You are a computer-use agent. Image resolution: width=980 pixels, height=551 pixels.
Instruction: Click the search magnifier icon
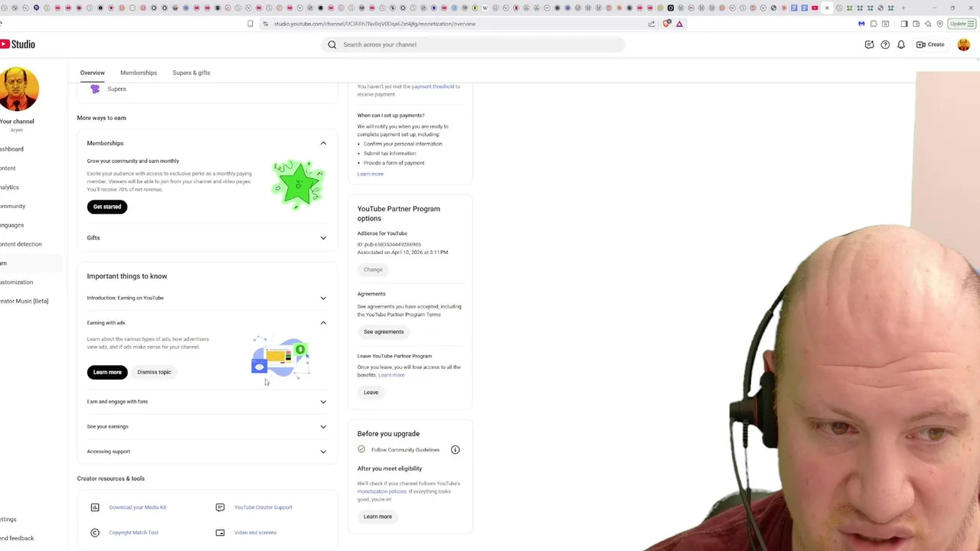click(332, 44)
